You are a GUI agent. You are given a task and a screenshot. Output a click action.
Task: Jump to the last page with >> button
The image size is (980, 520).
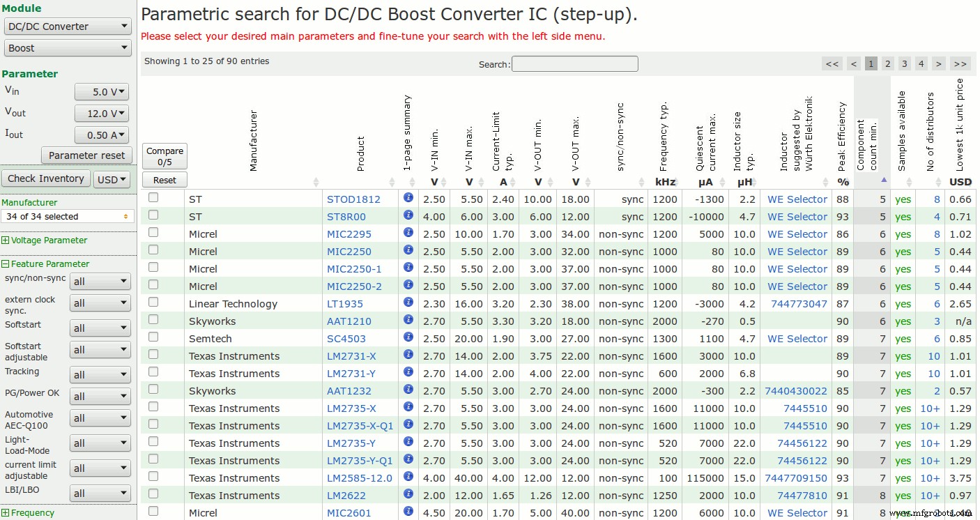pos(960,63)
